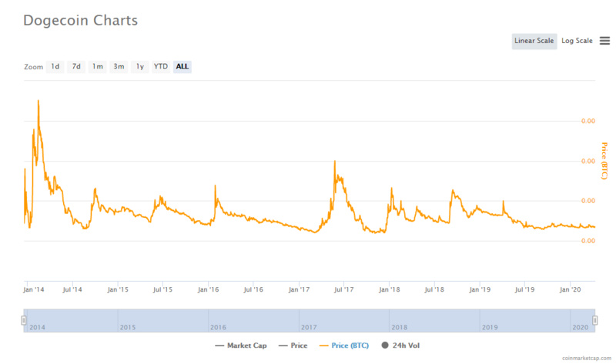Toggle the Price (BTC) legend series
This screenshot has height=364, width=616.
(344, 346)
